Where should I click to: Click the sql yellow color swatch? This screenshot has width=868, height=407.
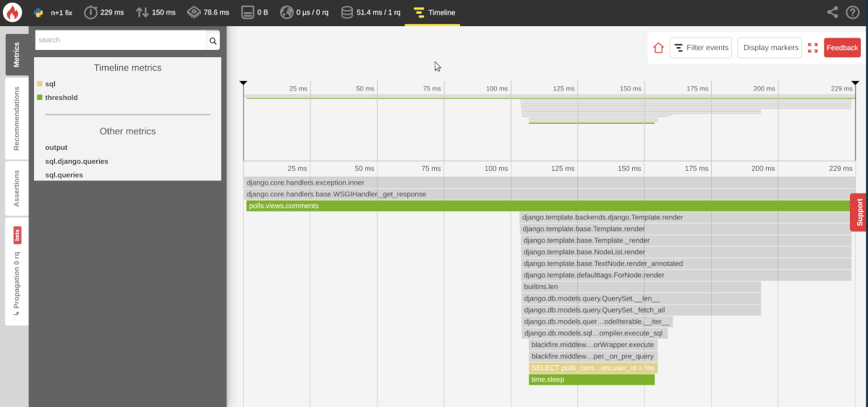40,84
